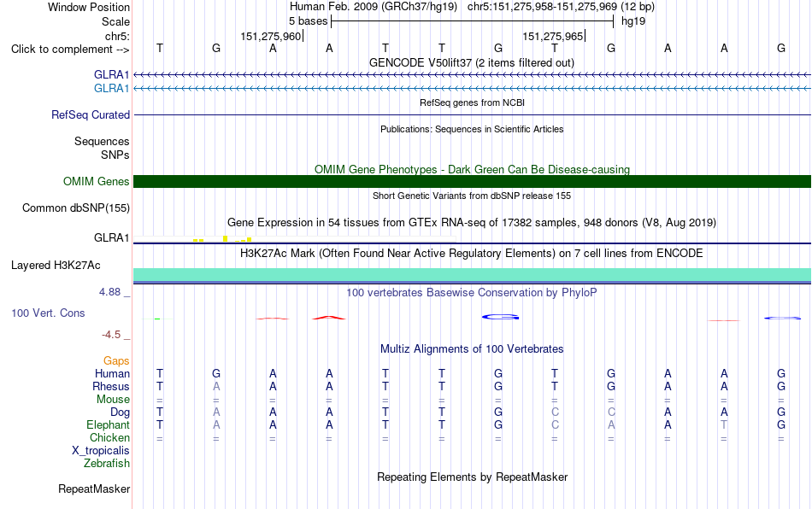Select the 'Rhesus' alignment row label
This screenshot has width=812, height=509.
pyautogui.click(x=111, y=386)
